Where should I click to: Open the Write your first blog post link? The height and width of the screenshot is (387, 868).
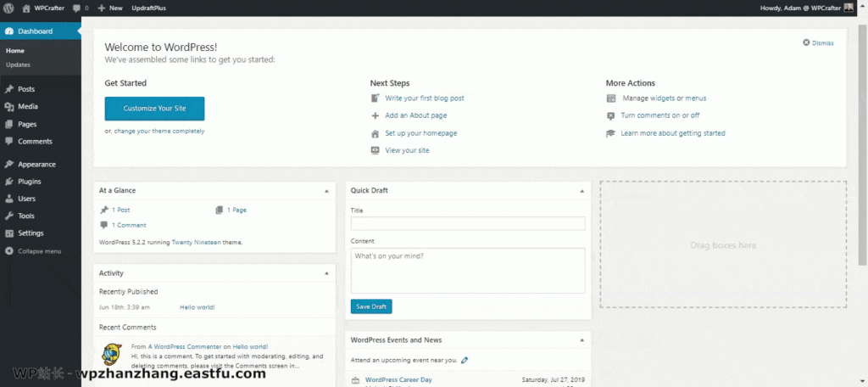click(x=424, y=98)
